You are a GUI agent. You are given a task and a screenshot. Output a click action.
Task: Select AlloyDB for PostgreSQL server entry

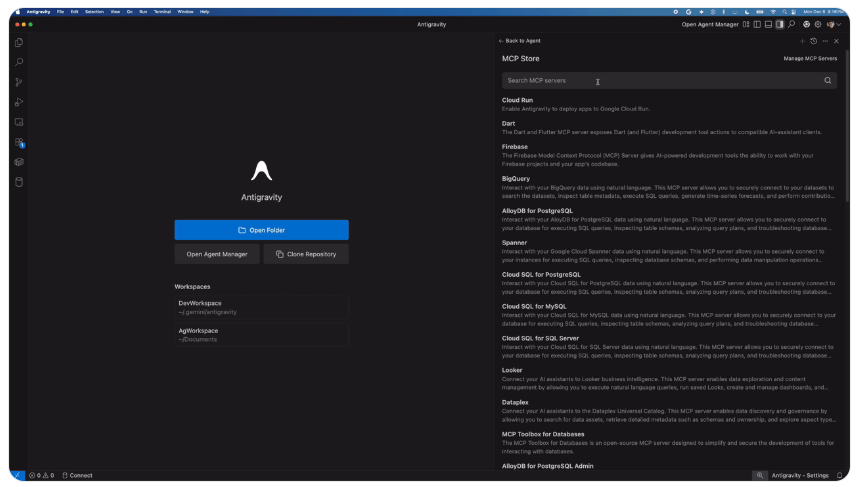pos(669,219)
